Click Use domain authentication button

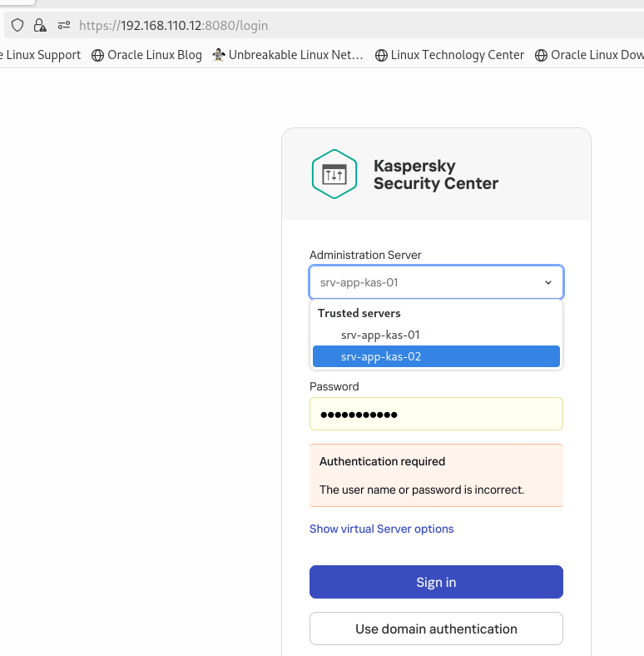pos(436,629)
